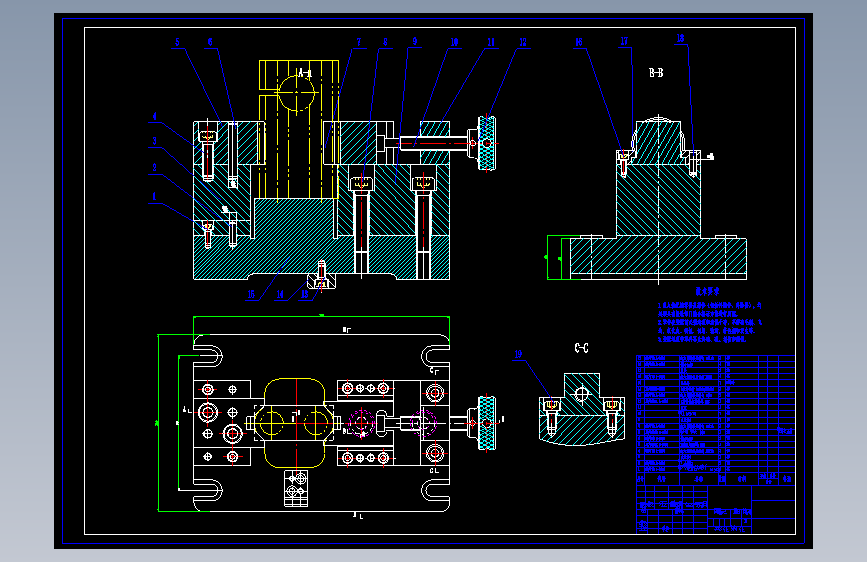Click part number label 17
The image size is (867, 562).
pyautogui.click(x=624, y=41)
